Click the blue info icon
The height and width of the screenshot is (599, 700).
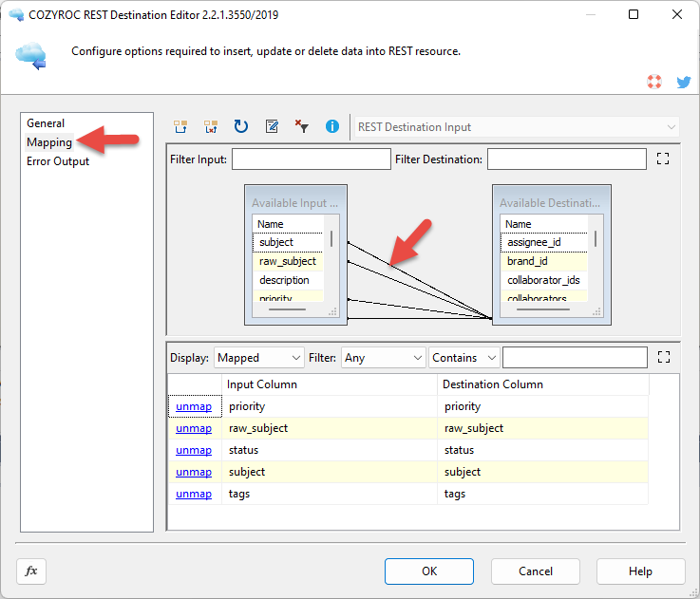(332, 127)
